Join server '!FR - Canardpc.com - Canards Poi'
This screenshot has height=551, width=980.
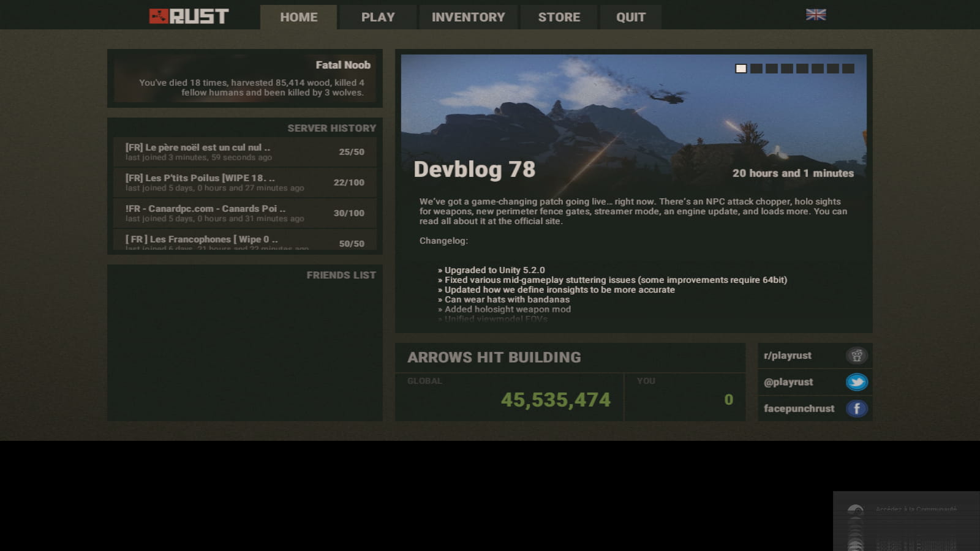click(245, 213)
